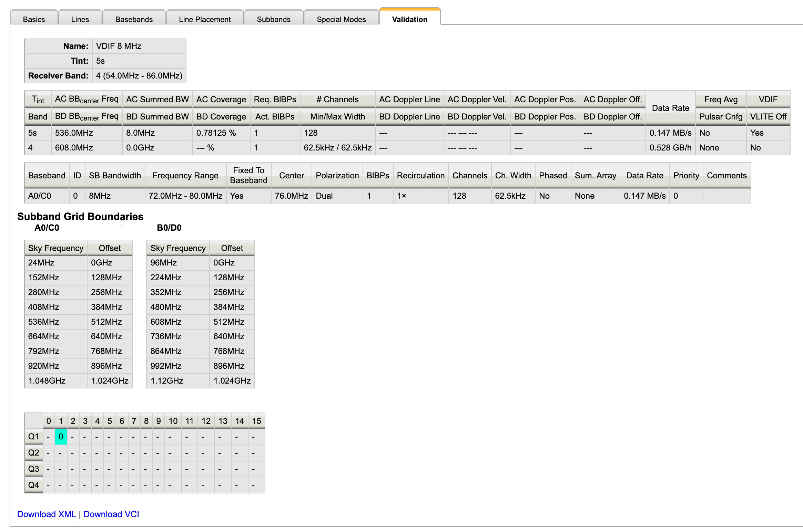
Task: Click column header 15 in the quadrant grid
Action: [256, 421]
